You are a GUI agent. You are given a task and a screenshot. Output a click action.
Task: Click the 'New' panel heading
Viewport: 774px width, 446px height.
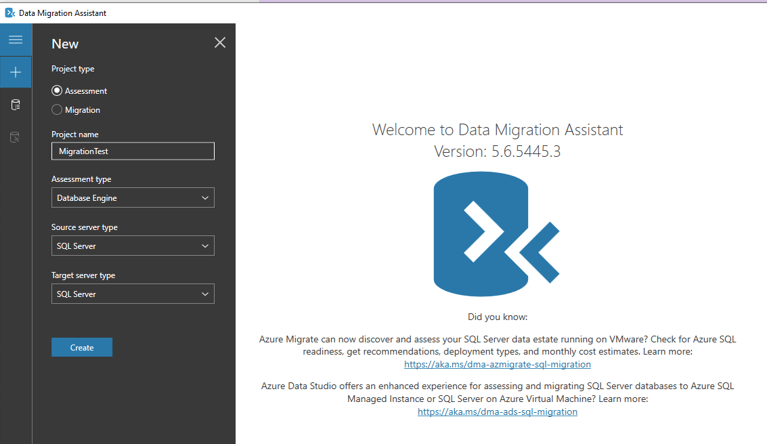coord(65,44)
